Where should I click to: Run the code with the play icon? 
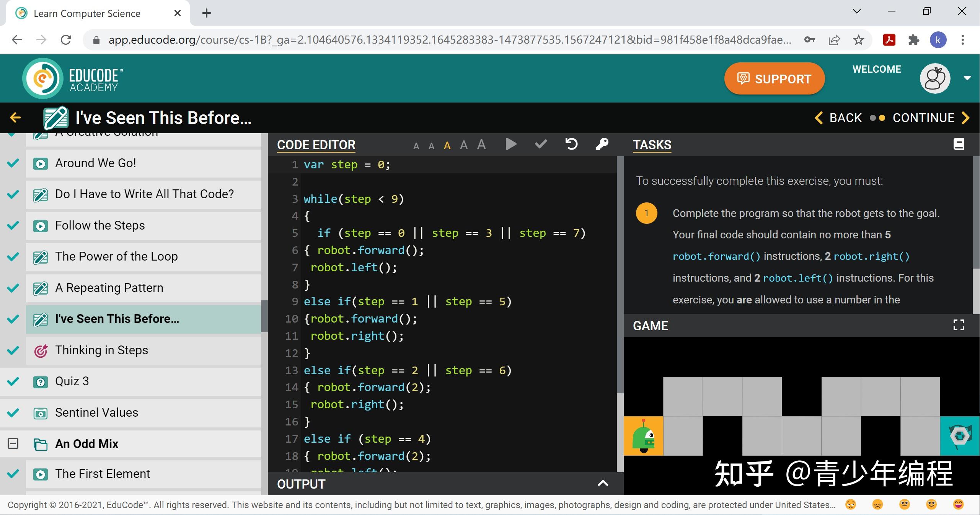511,144
